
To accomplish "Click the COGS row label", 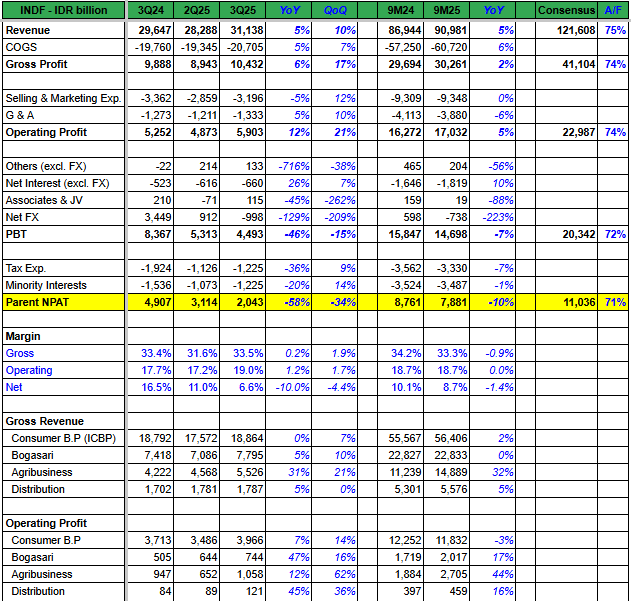I will pyautogui.click(x=21, y=47).
